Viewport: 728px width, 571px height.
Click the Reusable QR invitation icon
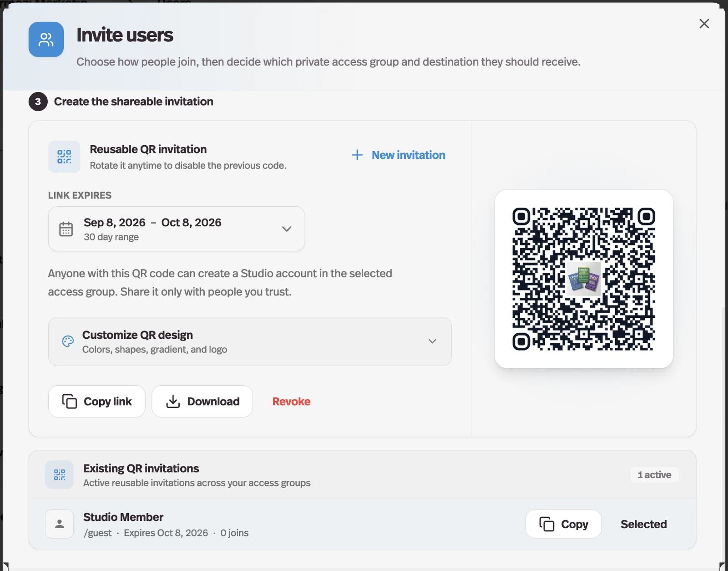(64, 157)
